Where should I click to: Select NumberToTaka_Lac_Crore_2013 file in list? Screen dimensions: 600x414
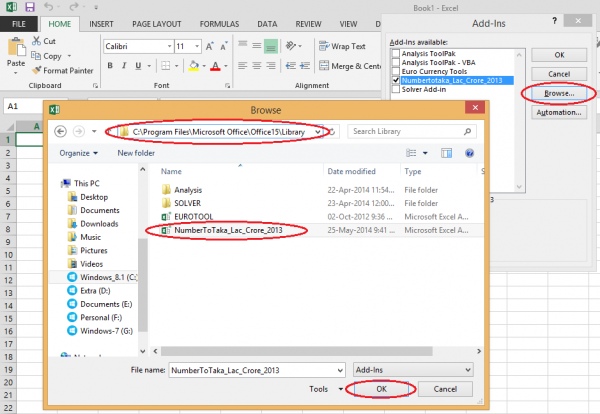[x=228, y=230]
